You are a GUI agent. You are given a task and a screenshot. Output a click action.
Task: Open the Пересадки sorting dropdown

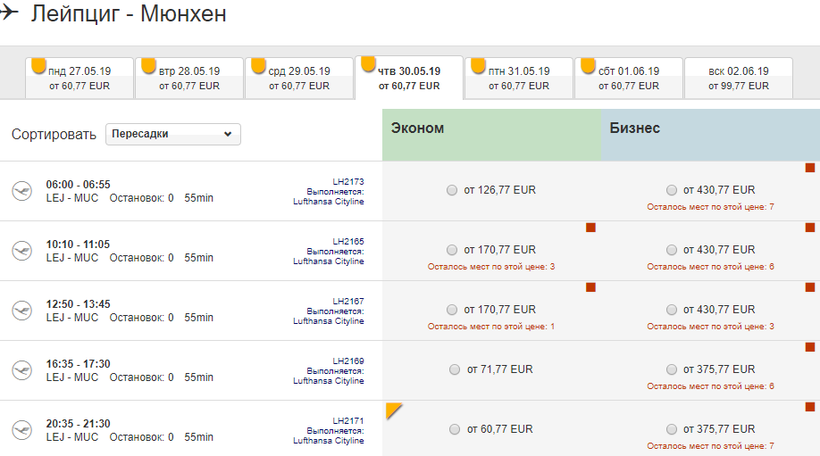(172, 134)
